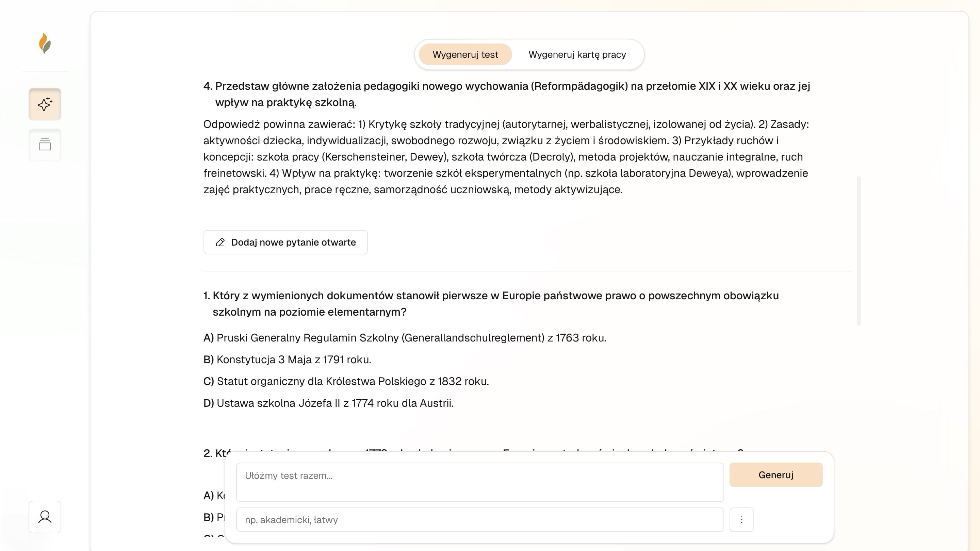This screenshot has width=980, height=551.
Task: Click Dodaj nowe pytanie otwarte button
Action: 285,242
